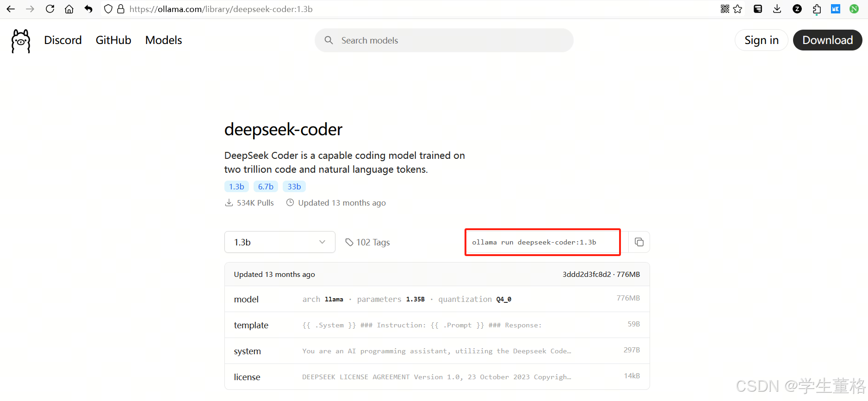Open the license file row
Image resolution: width=868 pixels, height=401 pixels.
coord(437,377)
